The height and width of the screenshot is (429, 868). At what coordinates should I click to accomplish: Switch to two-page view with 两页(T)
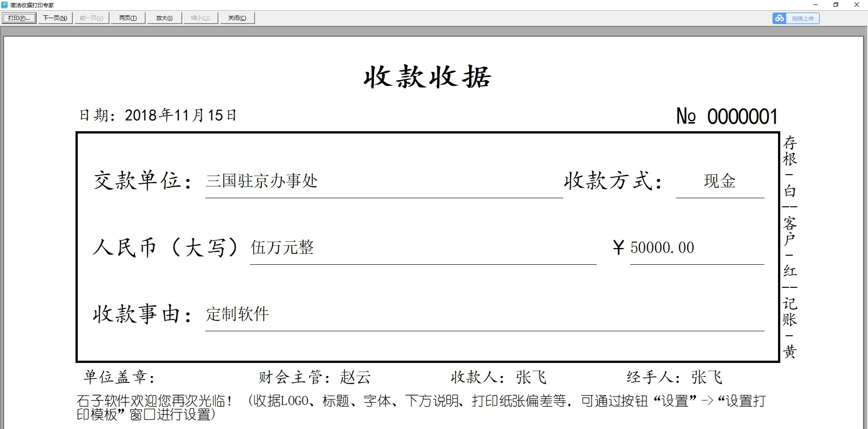pyautogui.click(x=128, y=18)
